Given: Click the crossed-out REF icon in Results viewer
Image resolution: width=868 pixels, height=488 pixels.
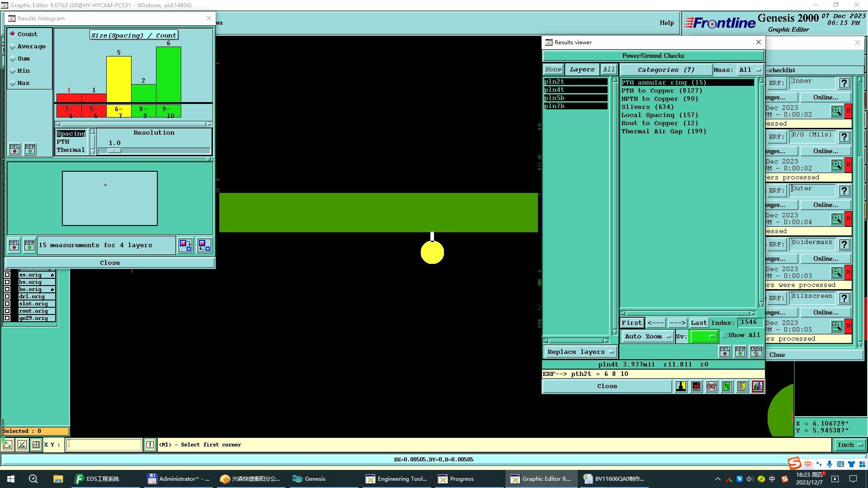Looking at the screenshot, I should coord(712,386).
